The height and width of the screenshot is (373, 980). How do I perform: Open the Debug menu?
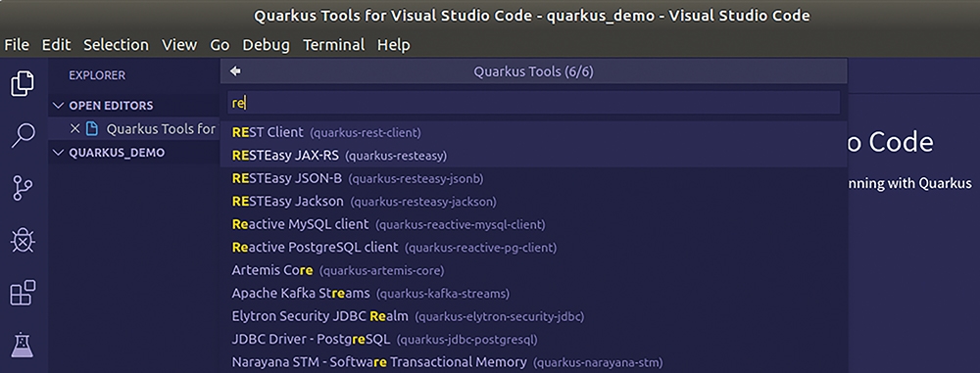pos(267,45)
